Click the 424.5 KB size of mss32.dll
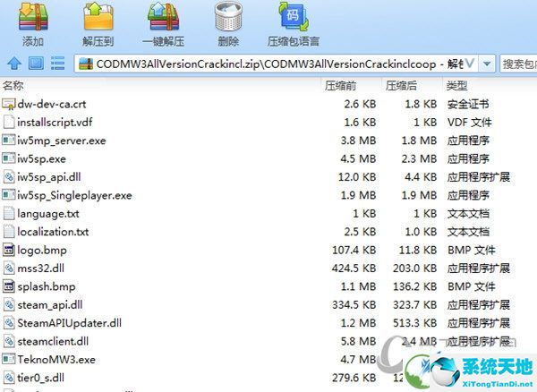Image resolution: width=537 pixels, height=392 pixels. pos(354,268)
